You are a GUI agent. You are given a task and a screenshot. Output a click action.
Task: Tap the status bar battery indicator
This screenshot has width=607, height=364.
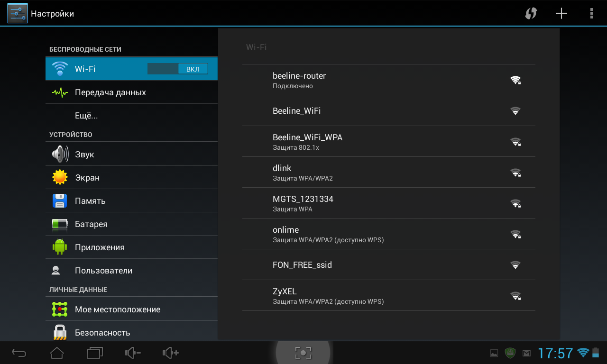pyautogui.click(x=596, y=353)
